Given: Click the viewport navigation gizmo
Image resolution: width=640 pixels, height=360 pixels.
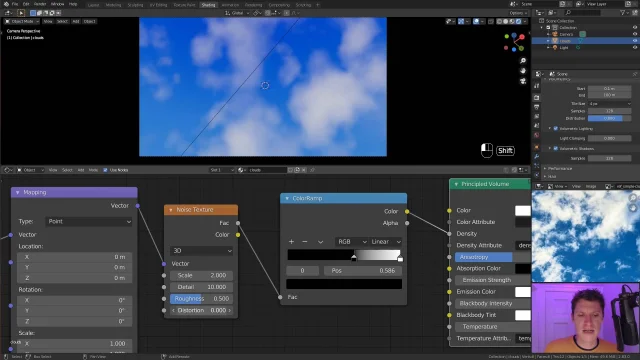Looking at the screenshot, I should click(x=514, y=42).
